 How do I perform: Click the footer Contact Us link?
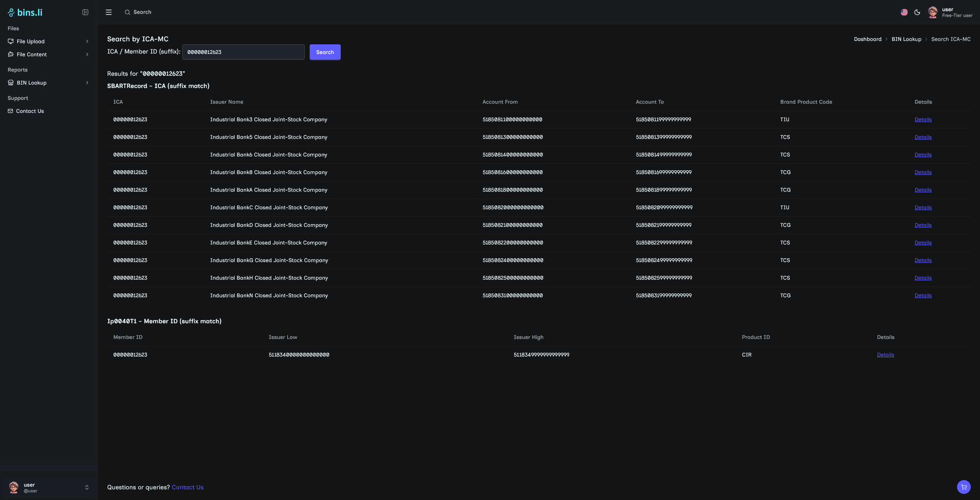tap(188, 487)
